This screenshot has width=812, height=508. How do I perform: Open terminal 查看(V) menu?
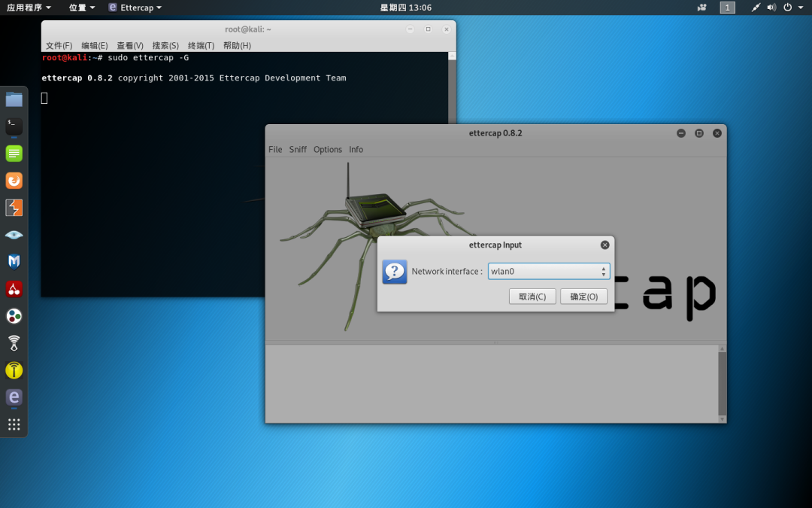pos(130,46)
